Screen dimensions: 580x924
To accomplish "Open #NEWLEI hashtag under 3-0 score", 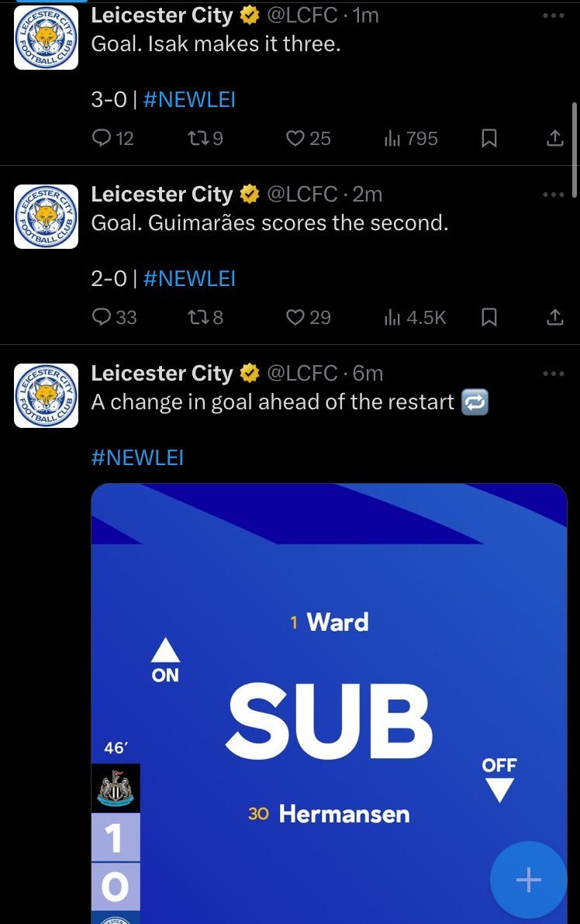I will click(x=189, y=99).
